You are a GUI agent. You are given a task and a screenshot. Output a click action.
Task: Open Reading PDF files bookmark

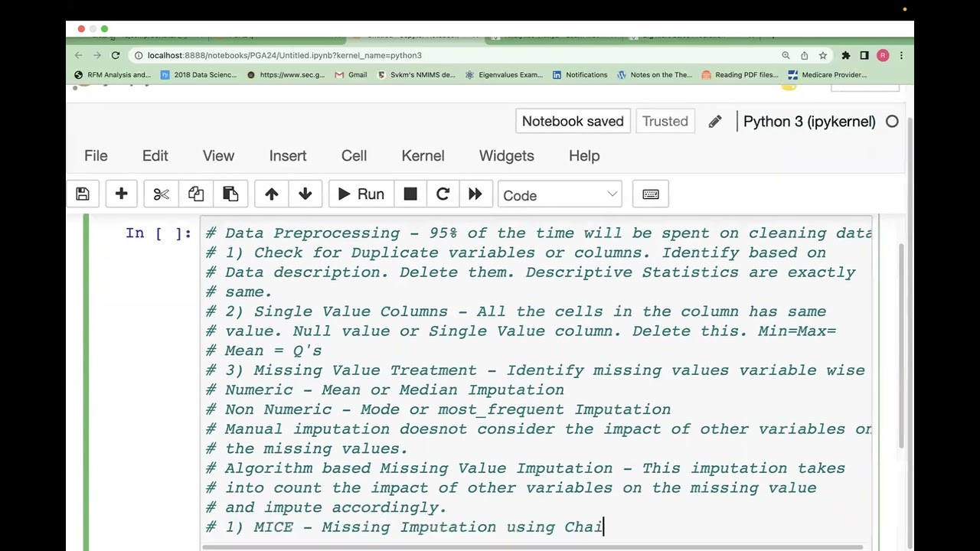click(740, 75)
